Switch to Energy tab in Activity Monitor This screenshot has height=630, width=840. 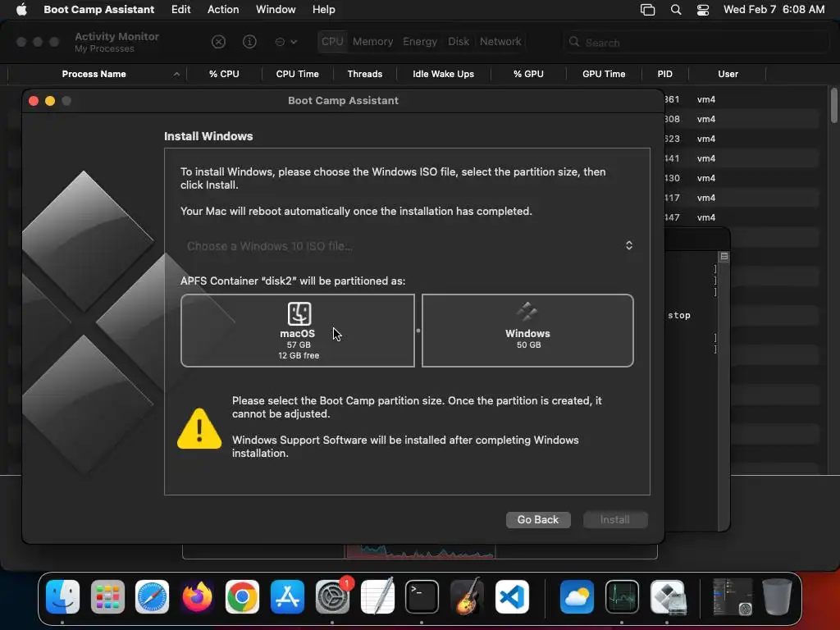(419, 41)
